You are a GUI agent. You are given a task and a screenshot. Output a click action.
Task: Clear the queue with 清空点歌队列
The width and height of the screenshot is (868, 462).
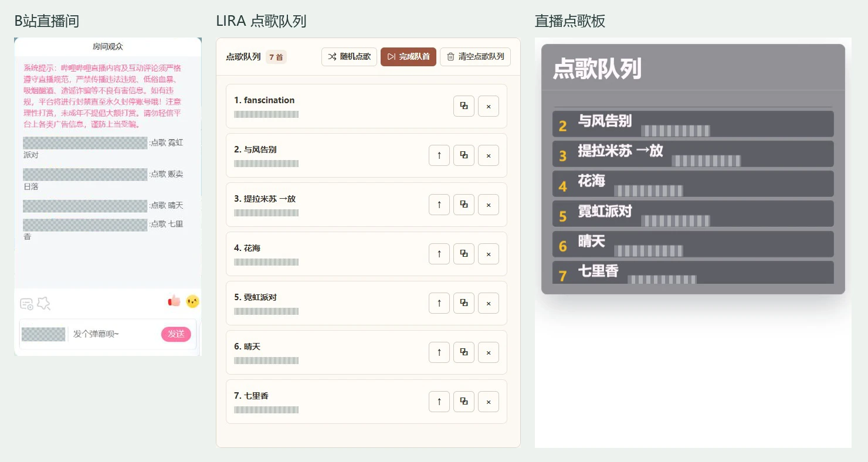(x=475, y=57)
